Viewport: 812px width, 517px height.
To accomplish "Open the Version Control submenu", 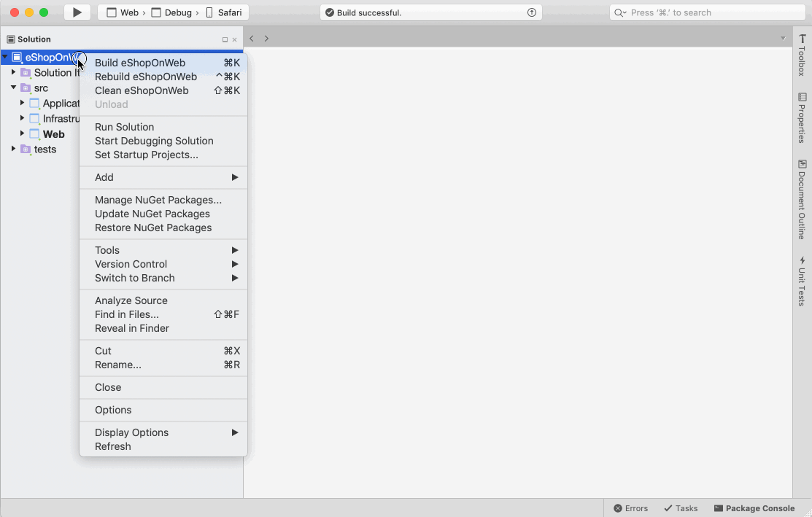I will click(163, 264).
